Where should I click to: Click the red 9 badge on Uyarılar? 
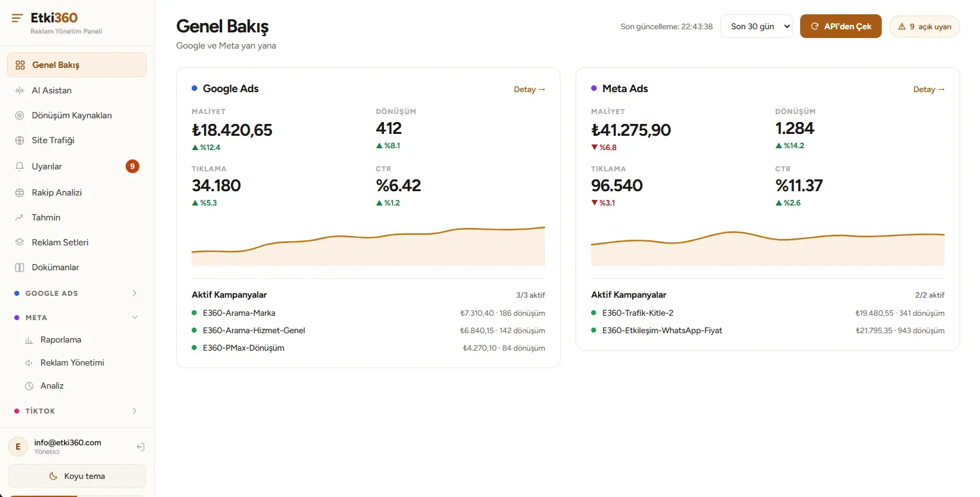click(x=132, y=166)
